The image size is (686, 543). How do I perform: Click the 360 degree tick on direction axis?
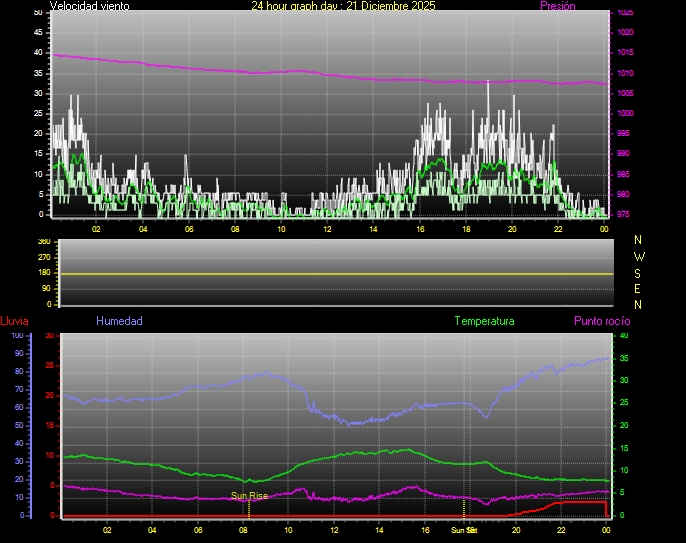42,242
